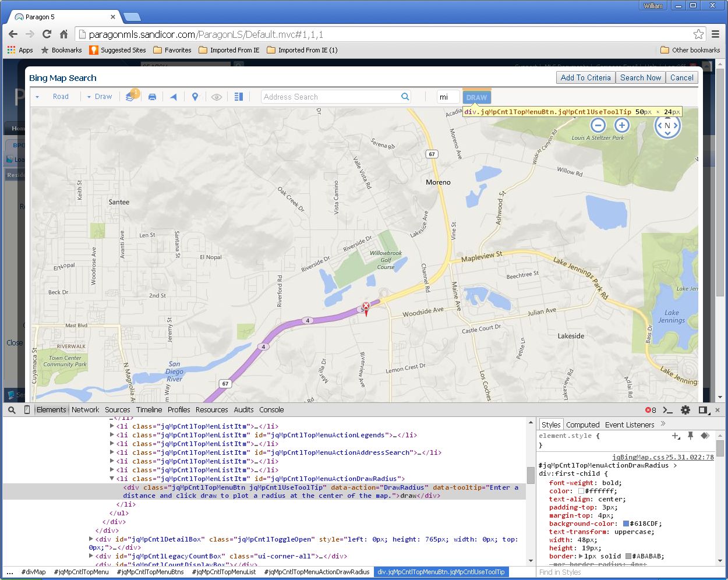Click the location arrow icon in map toolbar
Image resolution: width=728 pixels, height=580 pixels.
[173, 97]
